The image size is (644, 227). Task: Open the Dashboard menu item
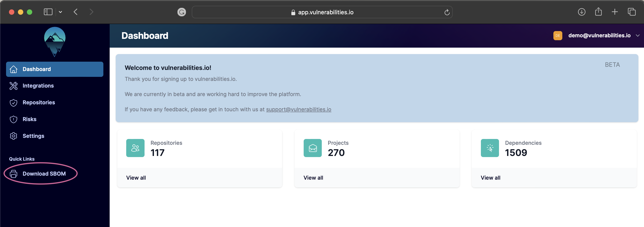coord(55,69)
